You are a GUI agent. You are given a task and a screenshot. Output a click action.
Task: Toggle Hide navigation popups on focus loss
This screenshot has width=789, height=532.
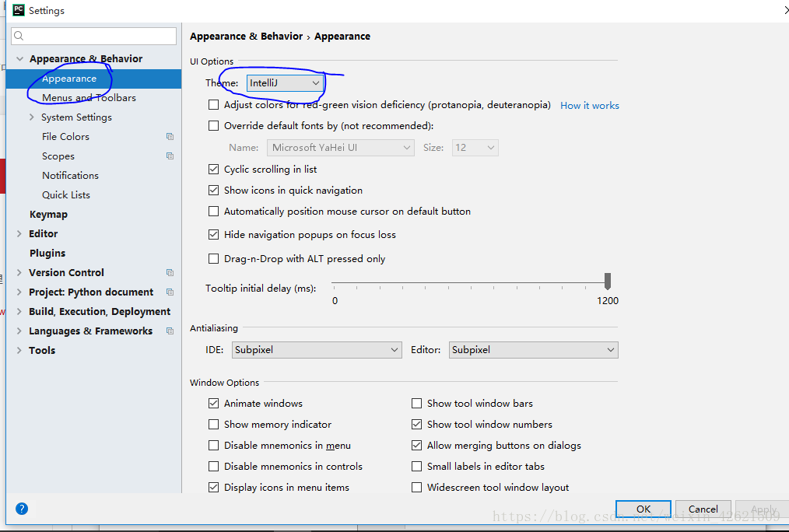pos(214,234)
